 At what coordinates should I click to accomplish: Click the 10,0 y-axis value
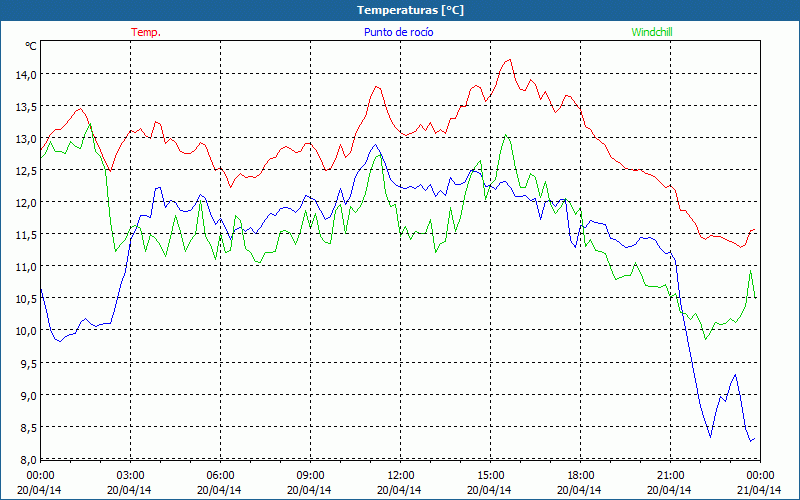pos(26,331)
